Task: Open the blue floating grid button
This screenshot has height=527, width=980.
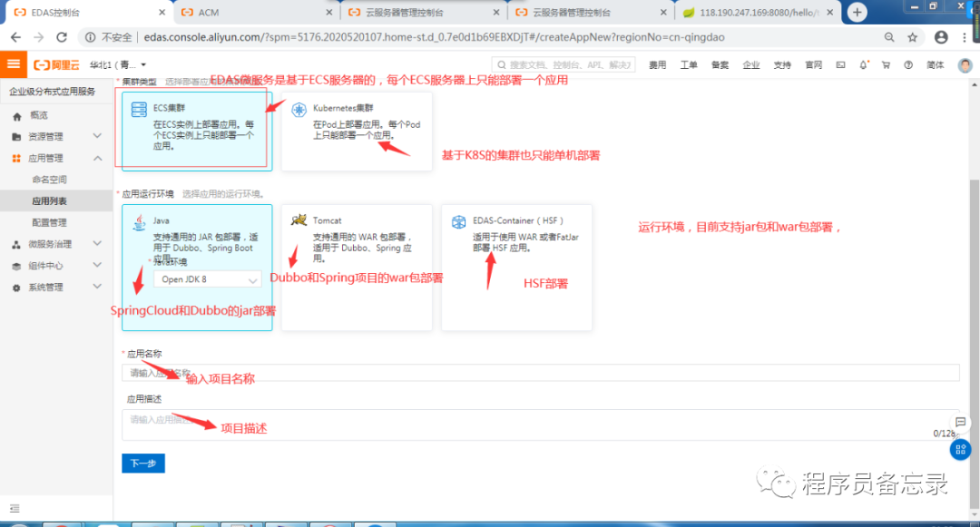Action: tap(961, 449)
